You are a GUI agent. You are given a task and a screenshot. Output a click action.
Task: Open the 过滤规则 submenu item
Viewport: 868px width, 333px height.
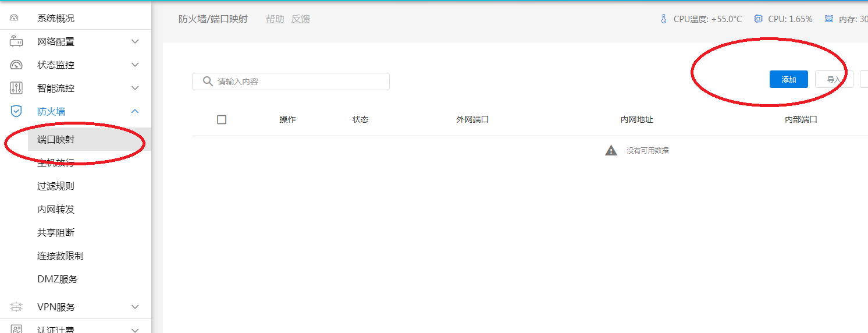pyautogui.click(x=56, y=186)
